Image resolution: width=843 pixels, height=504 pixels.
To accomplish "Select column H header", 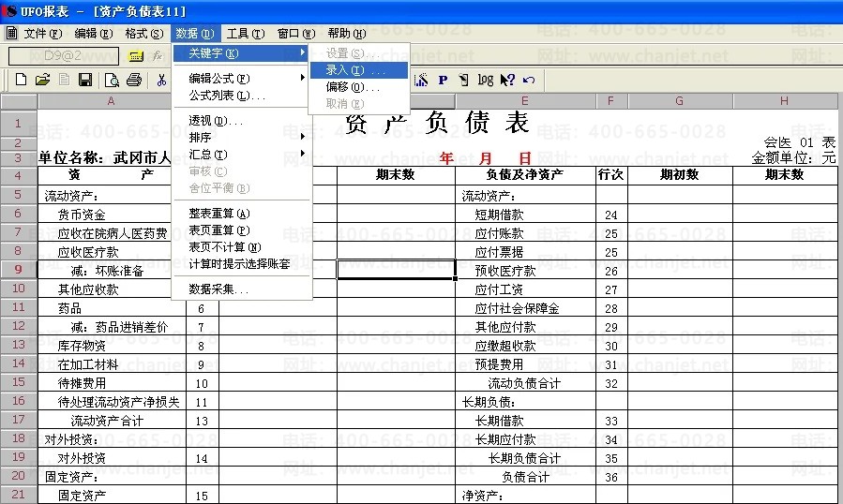I will 785,101.
